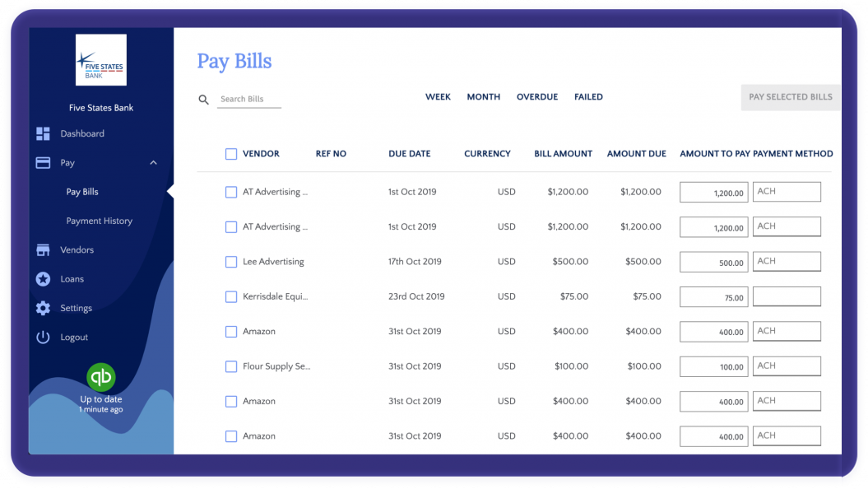
Task: Collapse the Pay menu chevron
Action: click(153, 163)
